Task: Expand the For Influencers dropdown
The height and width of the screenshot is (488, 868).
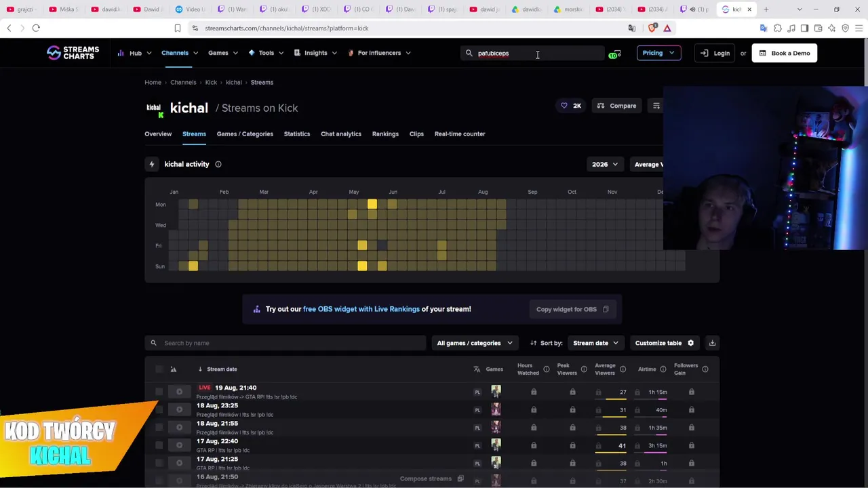Action: 379,53
